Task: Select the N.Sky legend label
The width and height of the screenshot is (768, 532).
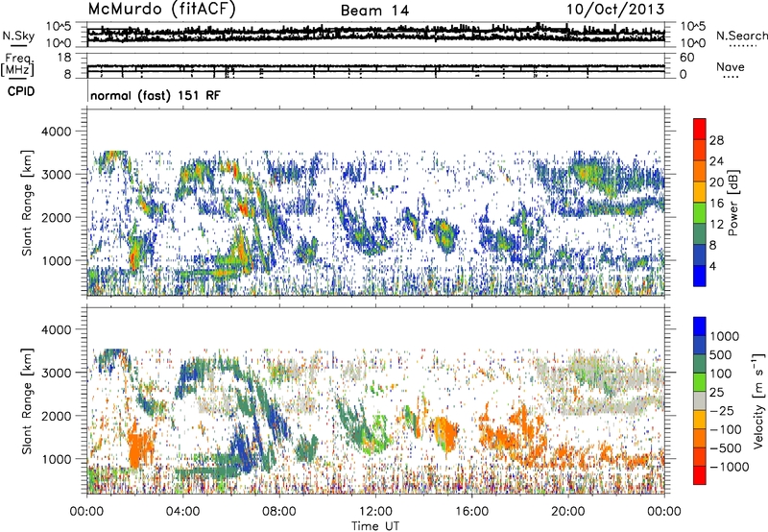Action: coord(18,36)
